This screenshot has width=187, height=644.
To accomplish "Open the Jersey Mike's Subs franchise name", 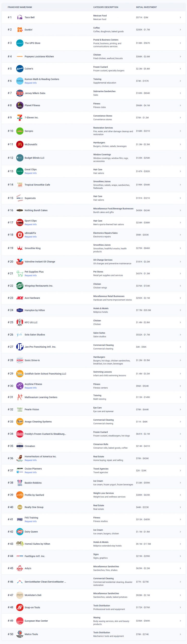I will click(x=35, y=93).
